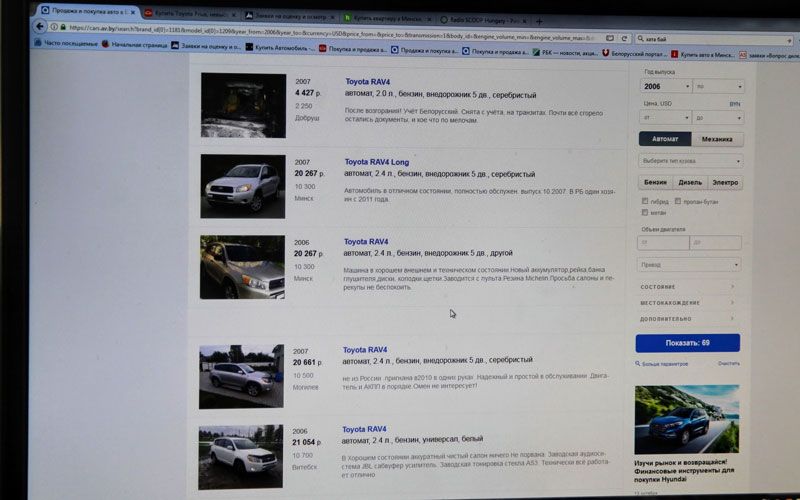Click the search magnifier icon in search box

(640, 39)
